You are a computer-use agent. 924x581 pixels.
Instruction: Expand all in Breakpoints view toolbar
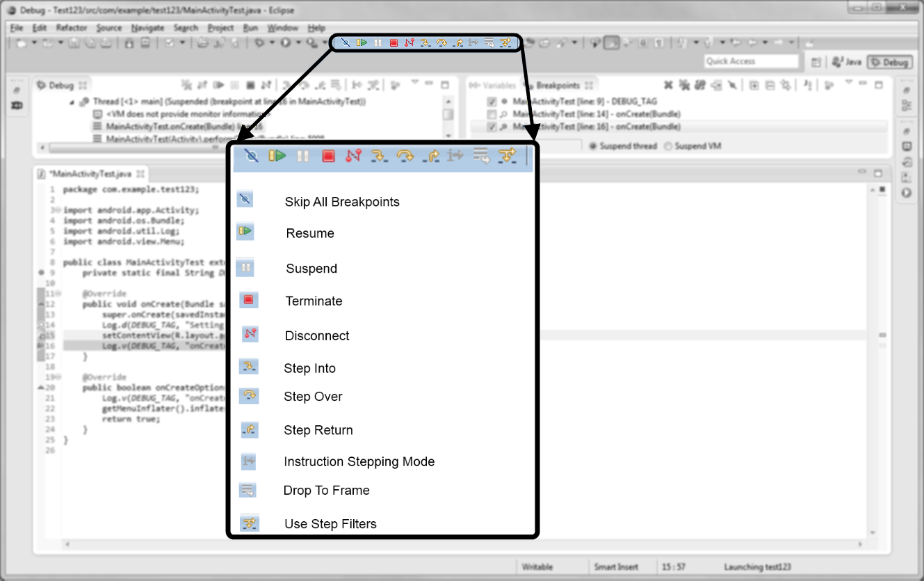coord(754,86)
